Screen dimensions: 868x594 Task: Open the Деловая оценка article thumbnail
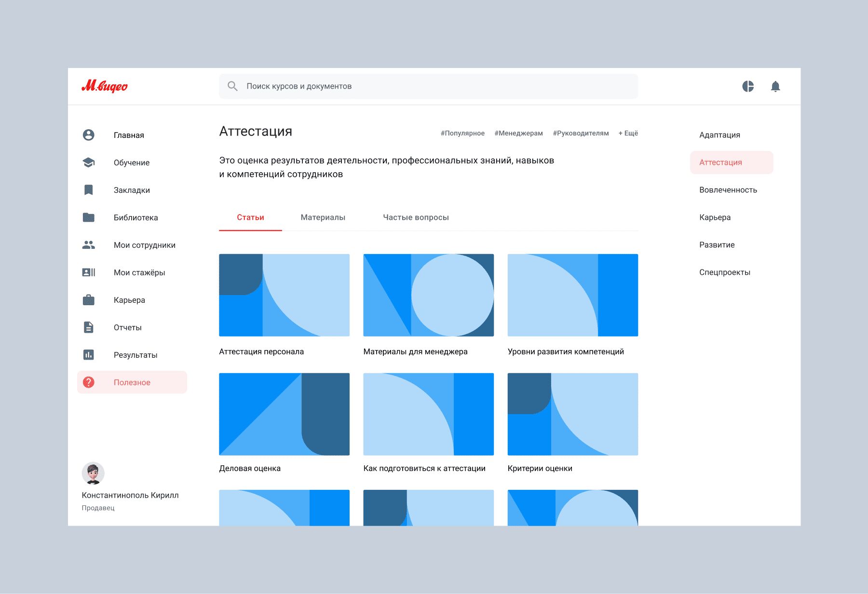point(284,414)
